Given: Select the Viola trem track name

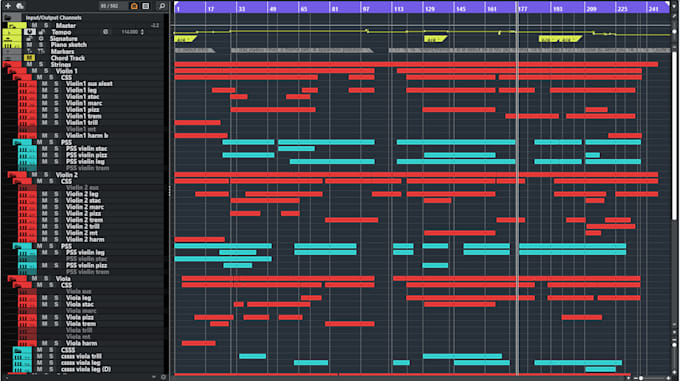Looking at the screenshot, I should tap(81, 324).
